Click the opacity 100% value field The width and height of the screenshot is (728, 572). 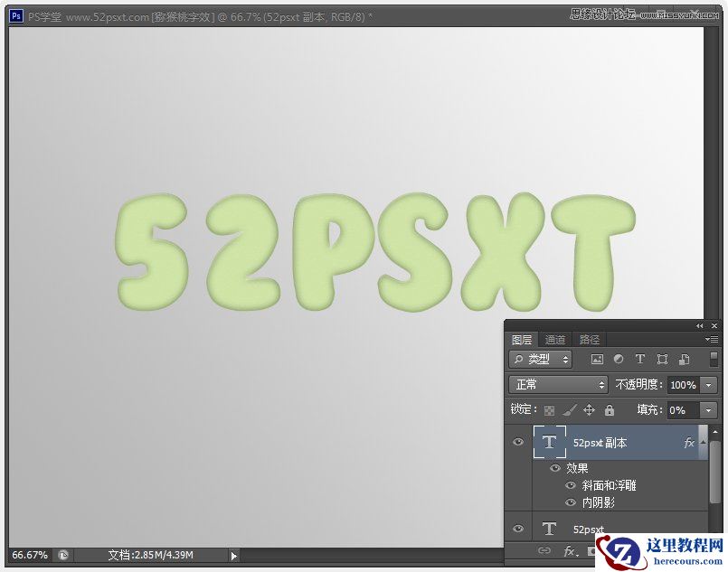point(685,385)
